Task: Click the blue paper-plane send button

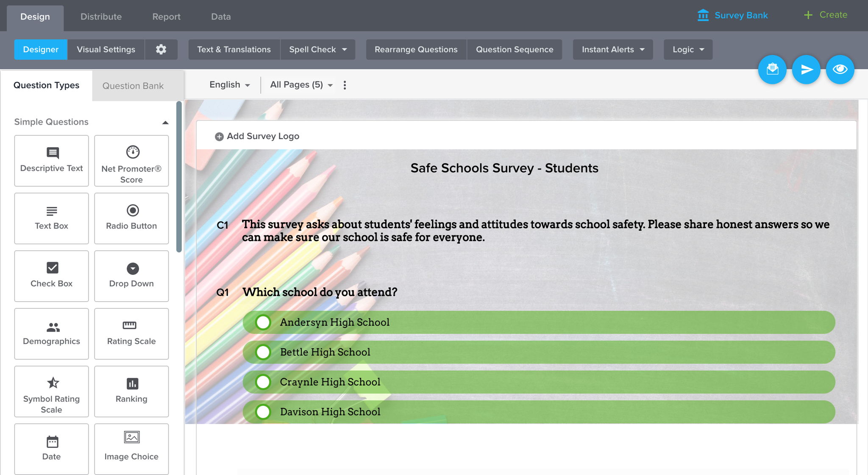Action: tap(806, 70)
